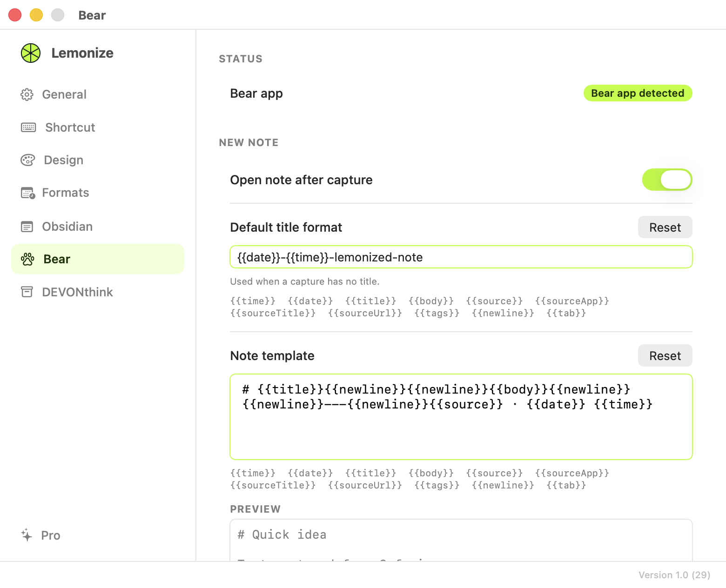Insert {{date}} token under Note template

tap(310, 473)
